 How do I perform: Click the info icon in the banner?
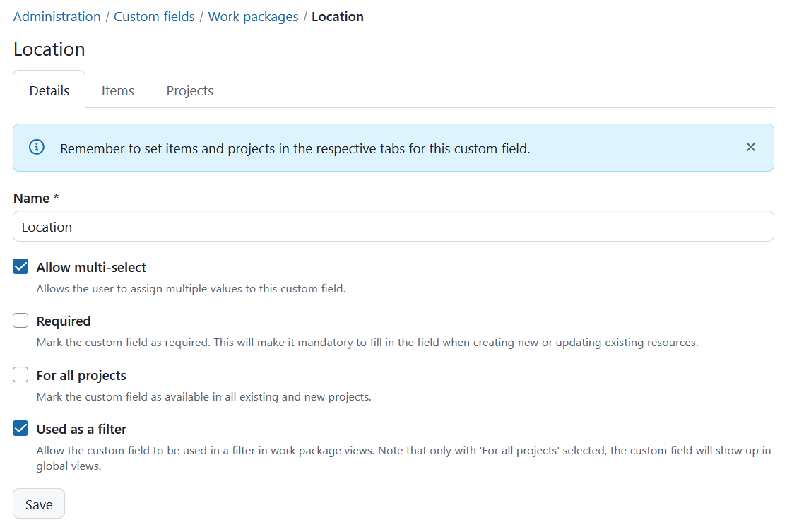pyautogui.click(x=36, y=148)
